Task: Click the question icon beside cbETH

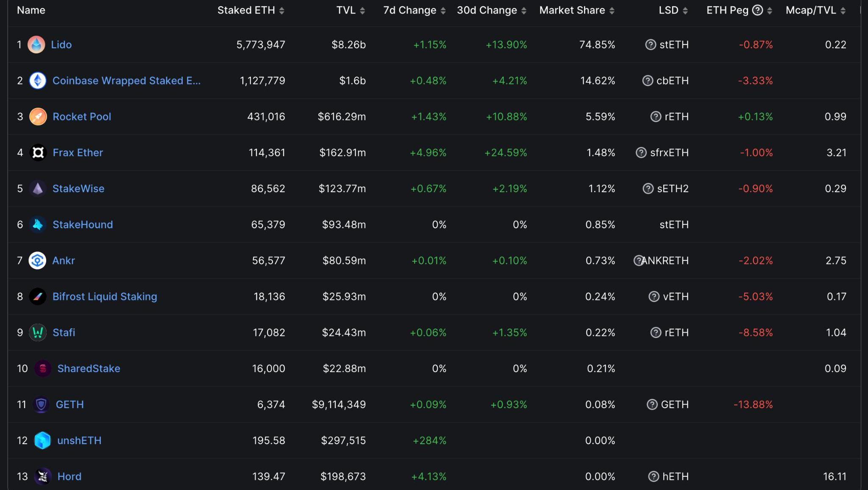Action: click(648, 81)
